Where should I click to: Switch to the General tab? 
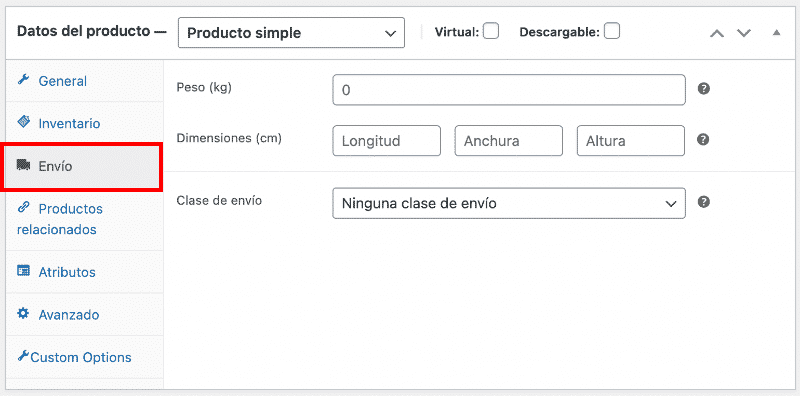[x=84, y=81]
